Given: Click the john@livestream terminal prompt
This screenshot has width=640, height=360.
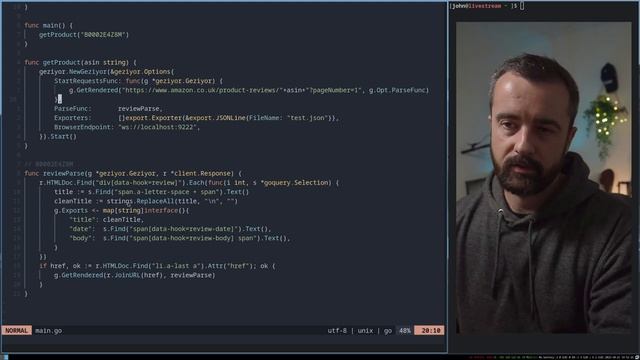Looking at the screenshot, I should coord(484,6).
